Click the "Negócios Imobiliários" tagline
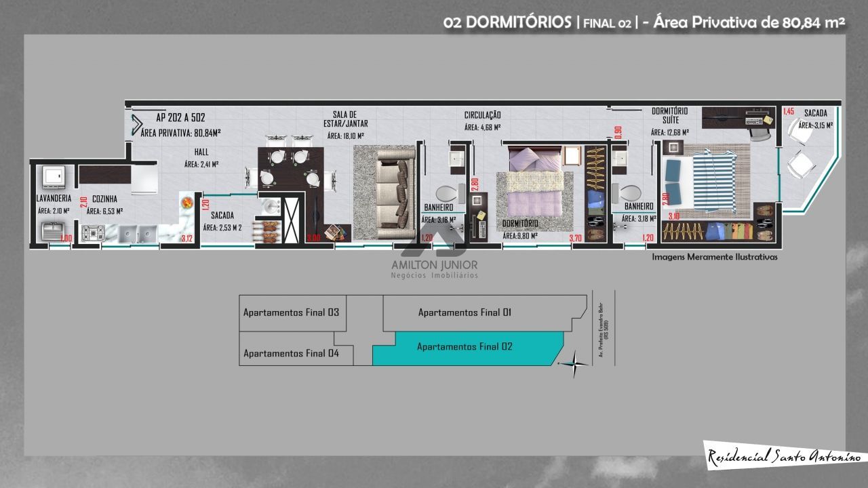This screenshot has width=868, height=488. click(435, 275)
